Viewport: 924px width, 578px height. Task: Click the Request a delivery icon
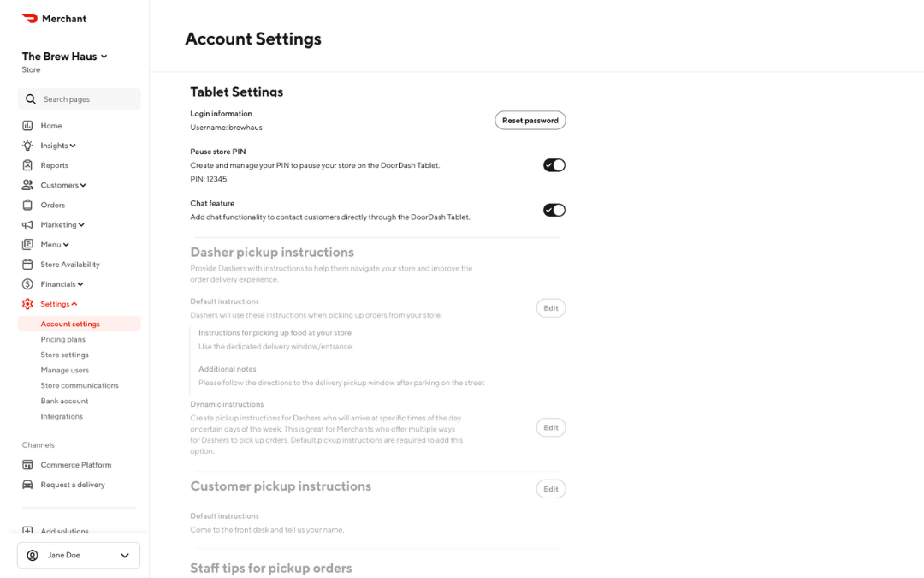[29, 484]
